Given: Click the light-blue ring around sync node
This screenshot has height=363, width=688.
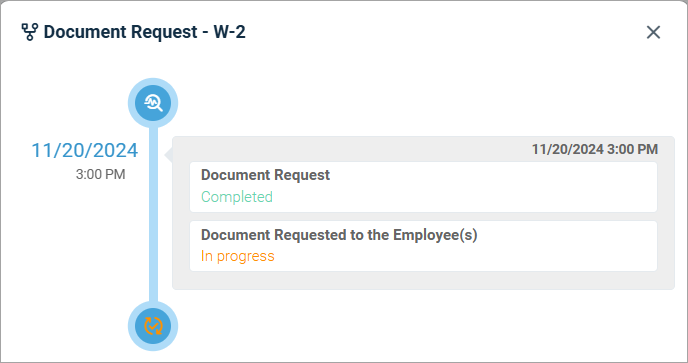Looking at the screenshot, I should tap(153, 347).
